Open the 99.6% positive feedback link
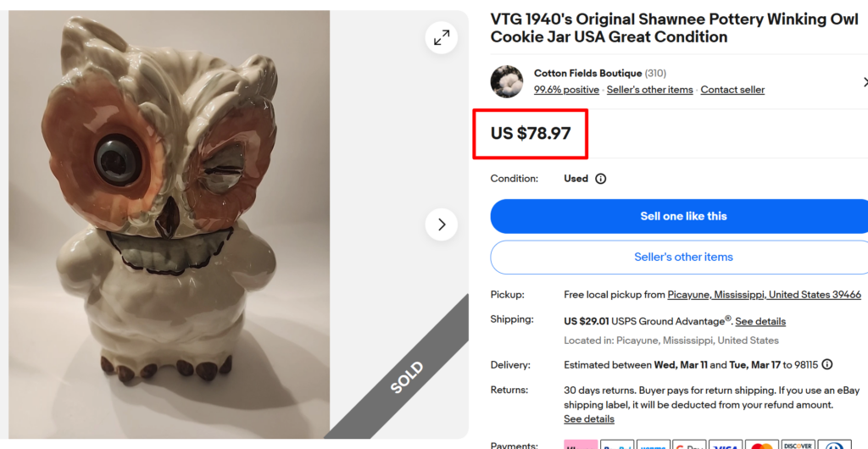 566,90
